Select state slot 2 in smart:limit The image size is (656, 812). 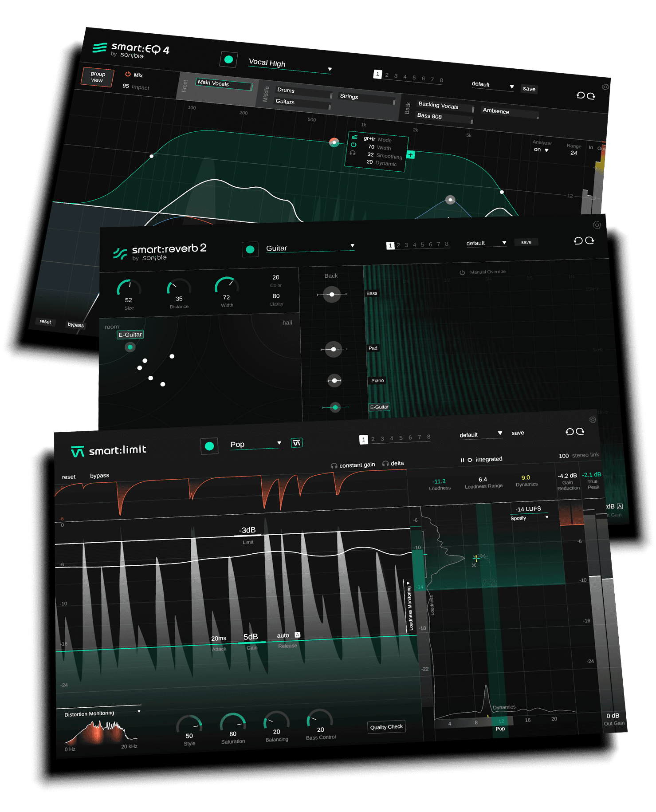[x=373, y=439]
